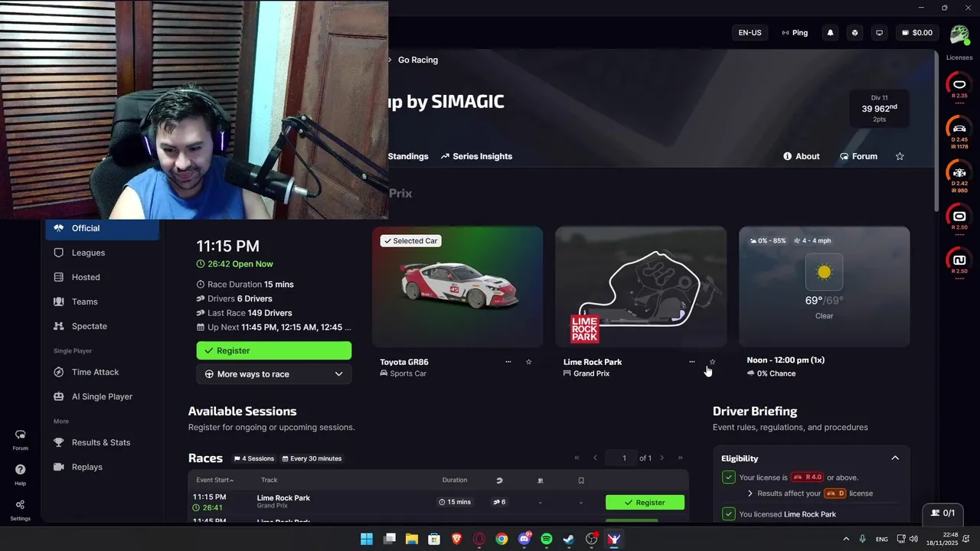Open the Toyota GR86 more options menu
Viewport: 980px width, 551px height.
pos(508,362)
